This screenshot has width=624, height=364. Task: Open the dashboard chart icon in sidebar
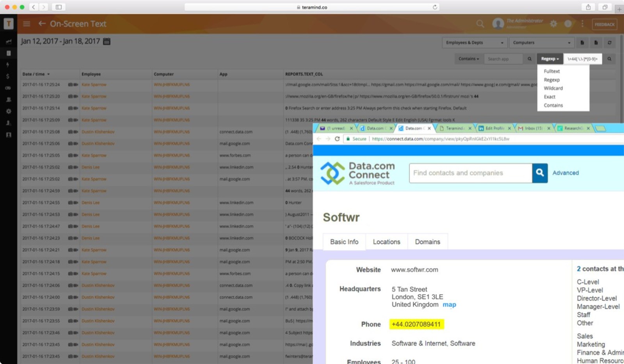pos(9,41)
